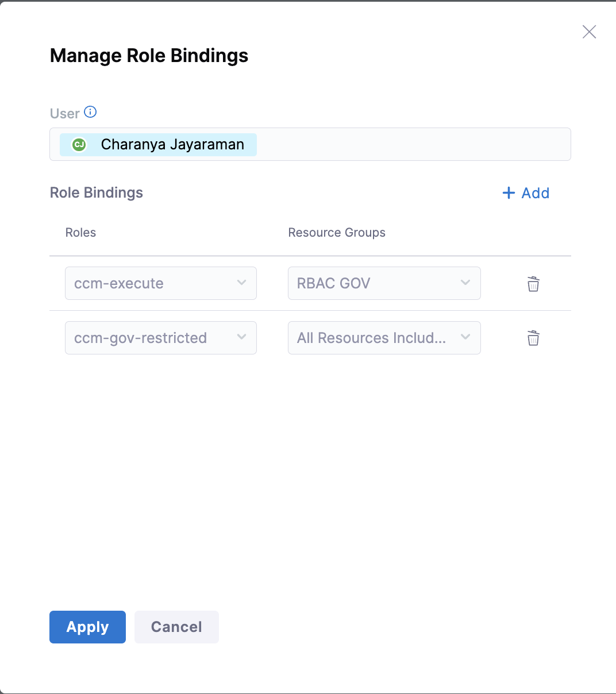Open the RBAC GOV resource group dropdown
Screen dimensions: 616x694
click(374, 283)
